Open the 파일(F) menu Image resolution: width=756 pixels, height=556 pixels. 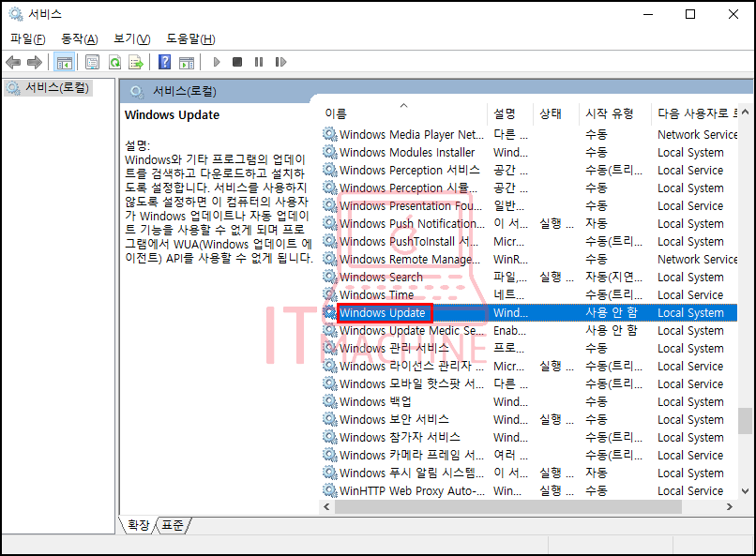[x=28, y=39]
